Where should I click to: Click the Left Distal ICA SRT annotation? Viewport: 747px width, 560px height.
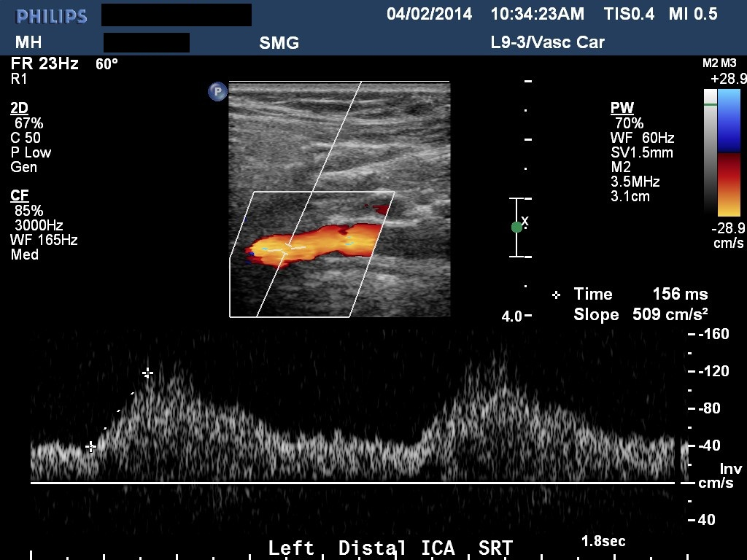click(x=390, y=548)
